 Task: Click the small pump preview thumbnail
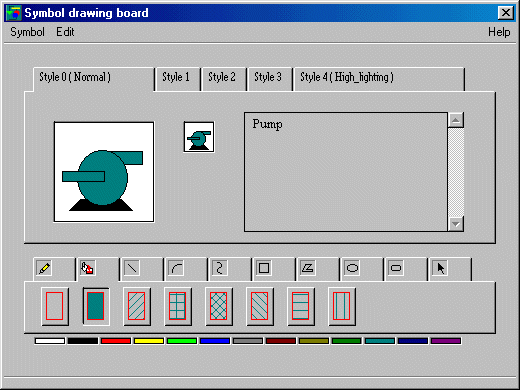(x=199, y=137)
